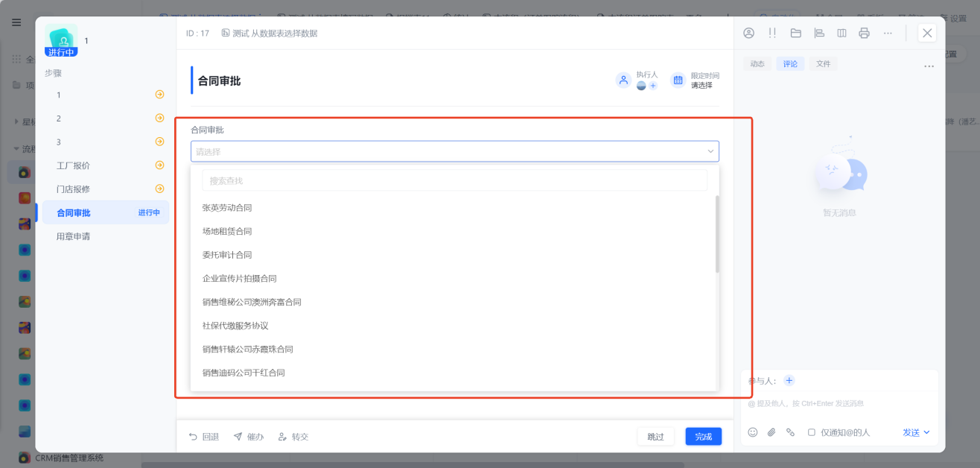Image resolution: width=980 pixels, height=468 pixels.
Task: Select the 合同审批 step in progress
Action: (x=106, y=212)
